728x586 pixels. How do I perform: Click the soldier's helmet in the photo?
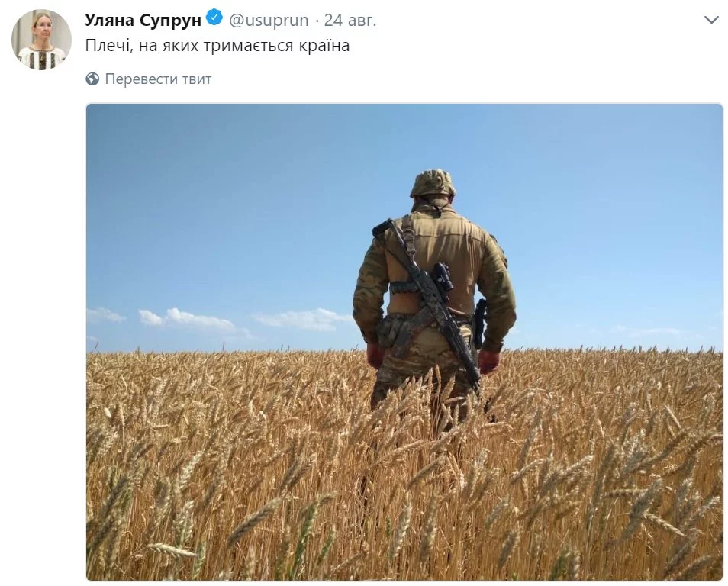(433, 183)
